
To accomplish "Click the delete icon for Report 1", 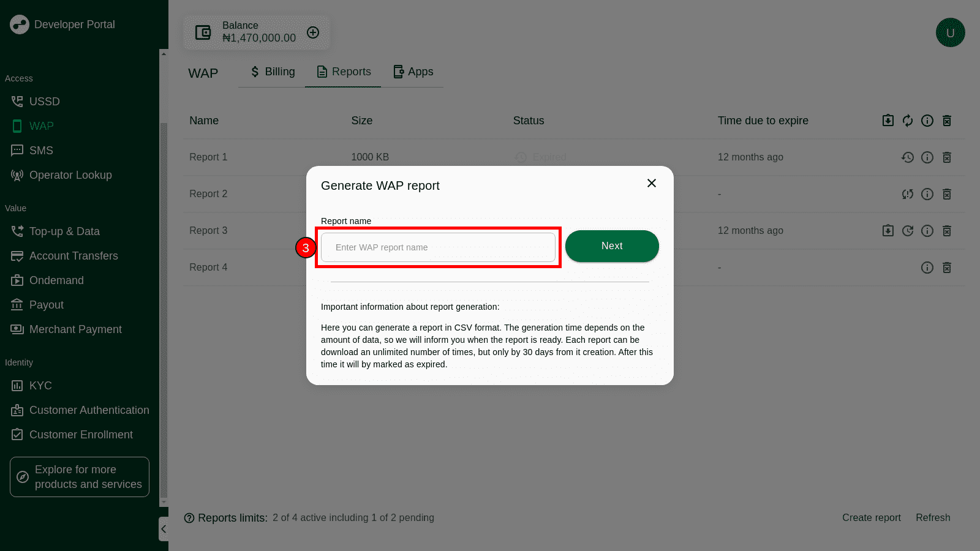I will coord(946,157).
